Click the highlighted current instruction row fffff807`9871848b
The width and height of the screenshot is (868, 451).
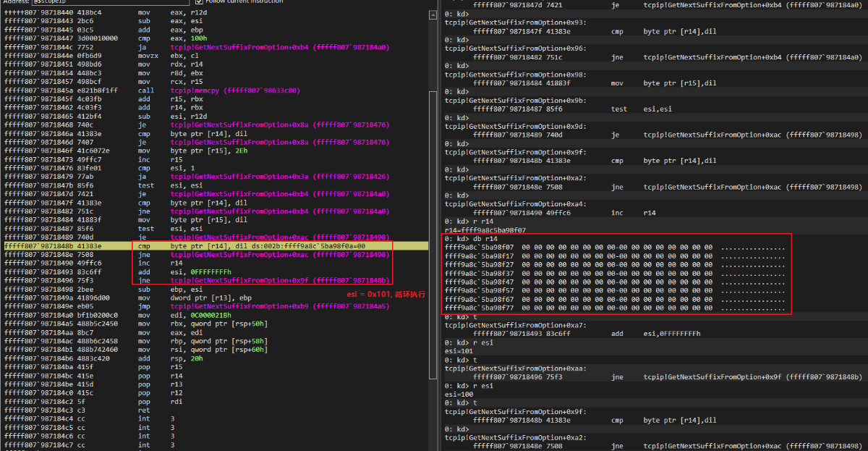click(216, 245)
